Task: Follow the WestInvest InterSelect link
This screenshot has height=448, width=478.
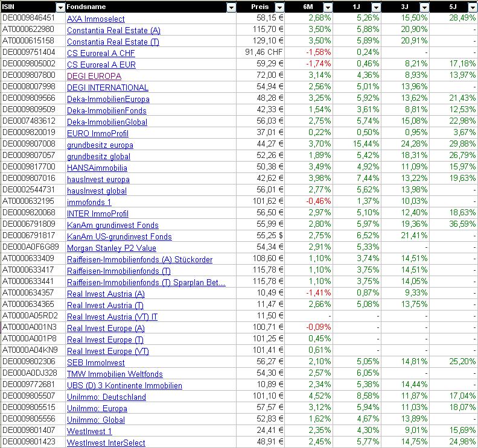Action: point(106,443)
